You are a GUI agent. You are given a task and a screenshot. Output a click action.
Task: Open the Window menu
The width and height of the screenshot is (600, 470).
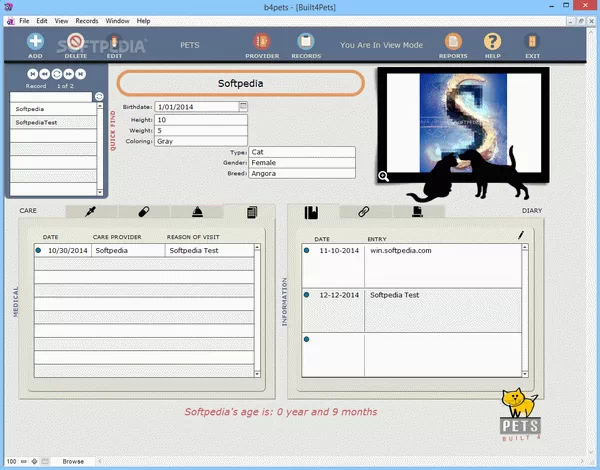coord(117,20)
